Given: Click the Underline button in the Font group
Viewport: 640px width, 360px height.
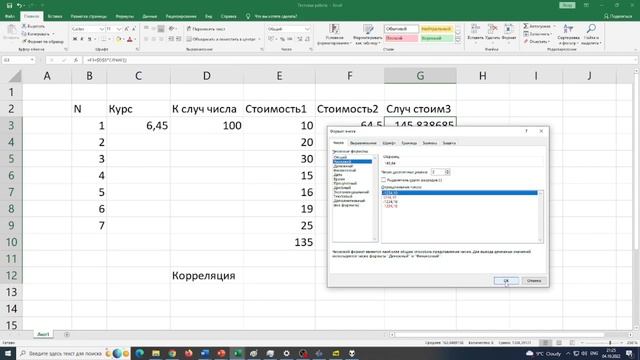Looking at the screenshot, I should pos(89,39).
